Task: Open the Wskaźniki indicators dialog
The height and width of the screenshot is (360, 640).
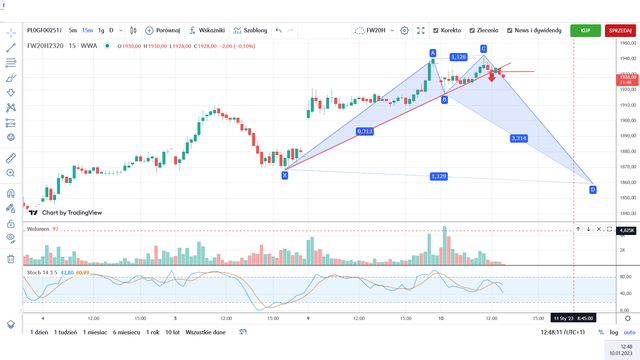Action: 207,31
